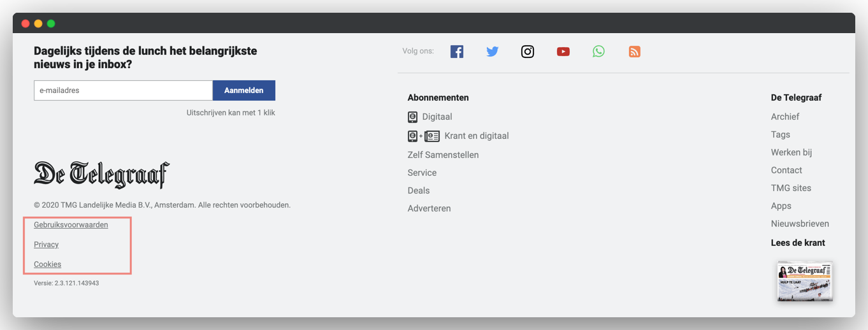Click the green WhatsApp icon

(x=598, y=52)
